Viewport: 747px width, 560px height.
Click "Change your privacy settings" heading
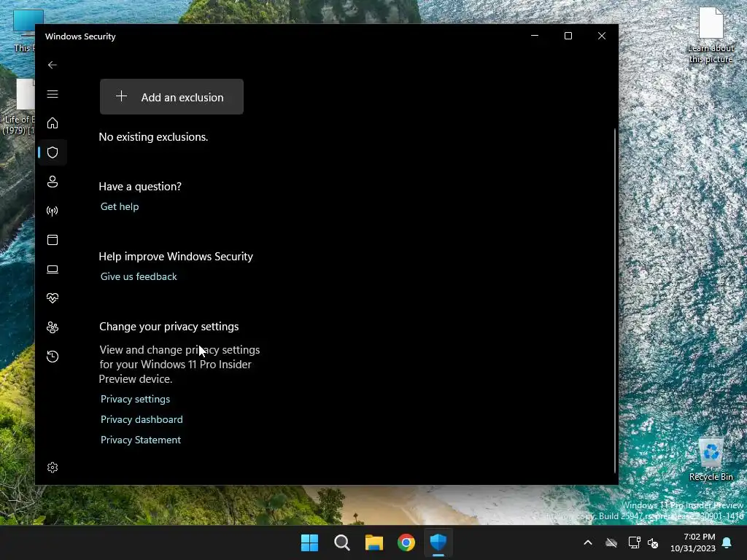coord(169,327)
